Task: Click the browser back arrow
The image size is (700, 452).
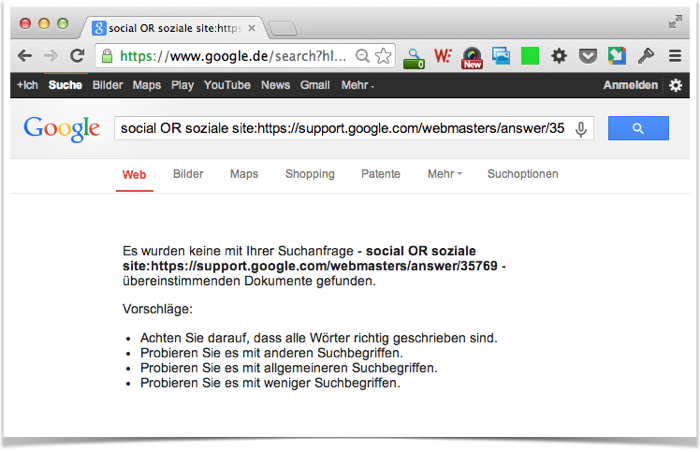Action: [x=25, y=56]
